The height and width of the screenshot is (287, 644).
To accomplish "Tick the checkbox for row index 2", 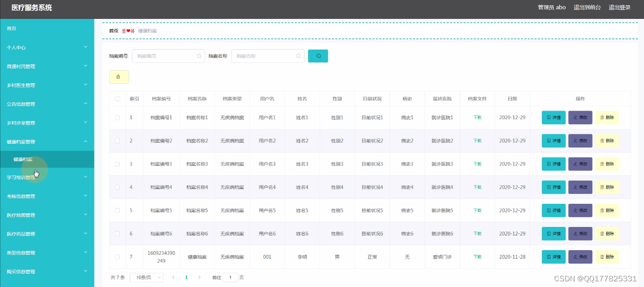I will point(117,140).
